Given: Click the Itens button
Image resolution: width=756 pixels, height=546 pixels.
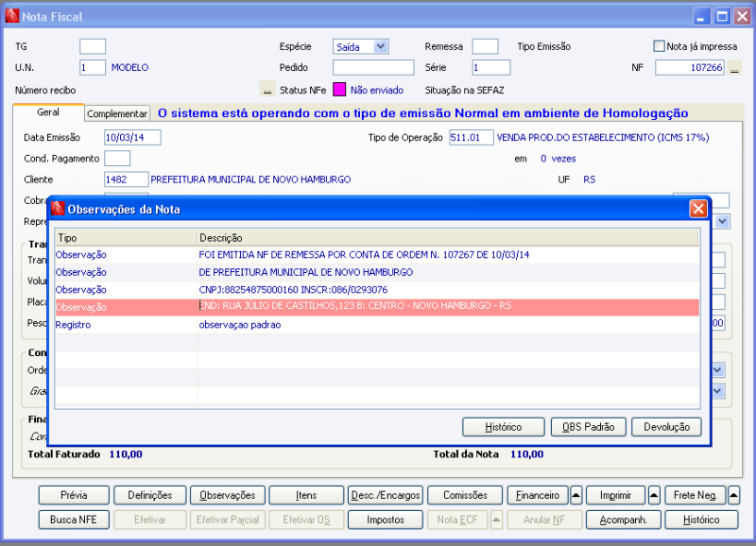Looking at the screenshot, I should point(306,495).
